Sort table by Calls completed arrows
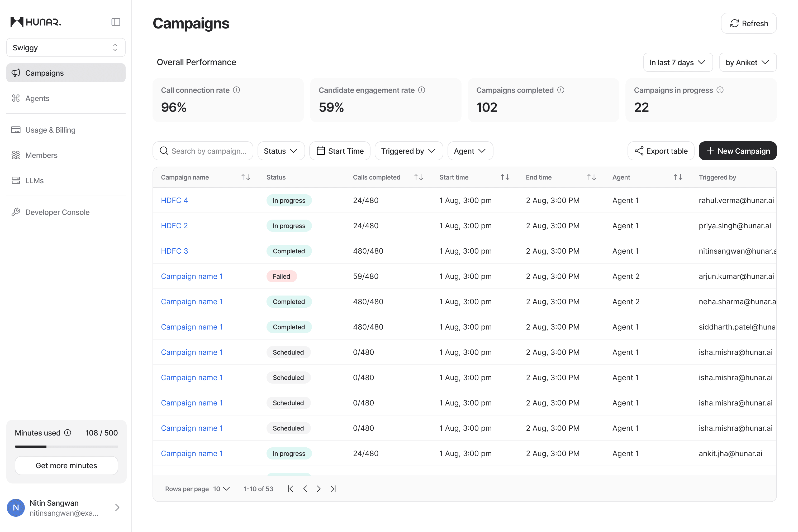The width and height of the screenshot is (798, 532). (418, 177)
